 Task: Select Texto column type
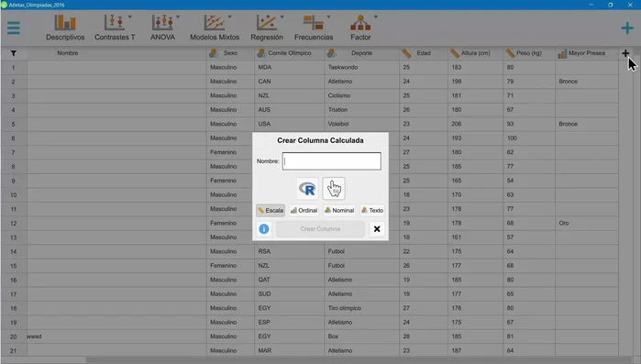tap(372, 210)
